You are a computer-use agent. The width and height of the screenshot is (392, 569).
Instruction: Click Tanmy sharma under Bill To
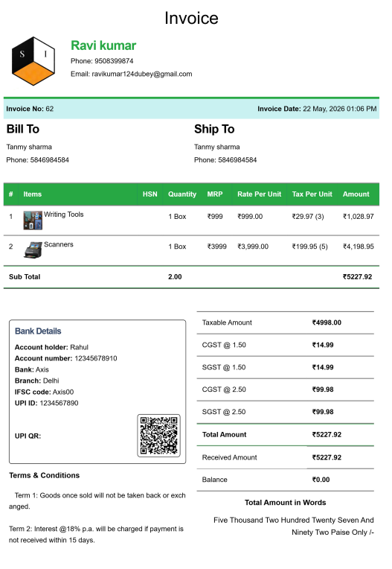[x=29, y=147]
